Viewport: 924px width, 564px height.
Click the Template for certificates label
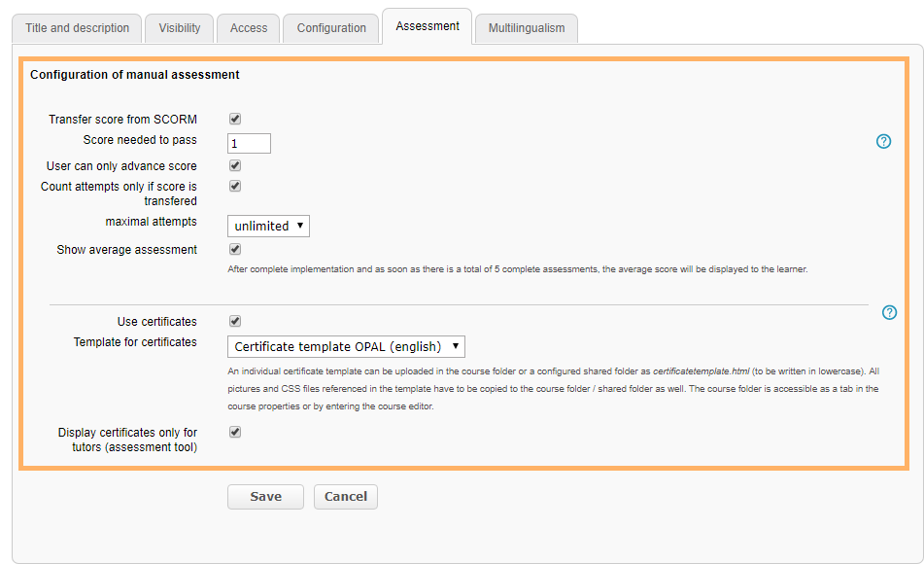click(x=135, y=342)
